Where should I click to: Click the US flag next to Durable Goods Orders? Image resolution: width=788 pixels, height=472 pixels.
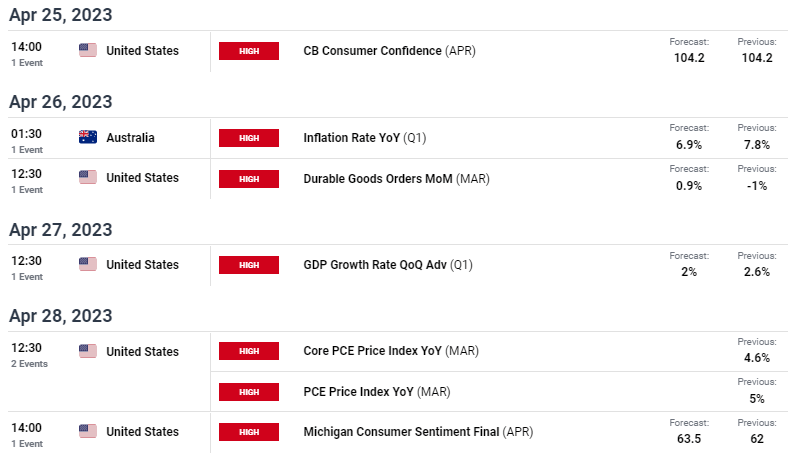[88, 177]
